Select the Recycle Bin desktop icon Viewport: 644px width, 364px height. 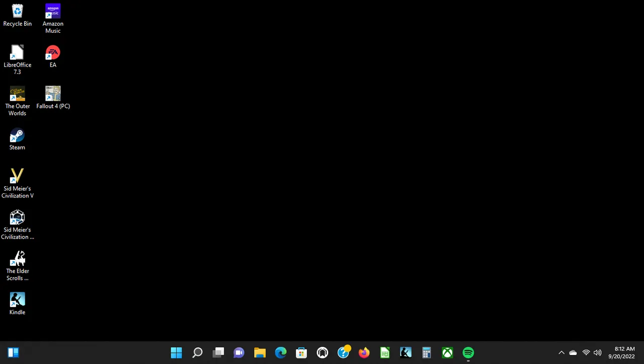[17, 16]
